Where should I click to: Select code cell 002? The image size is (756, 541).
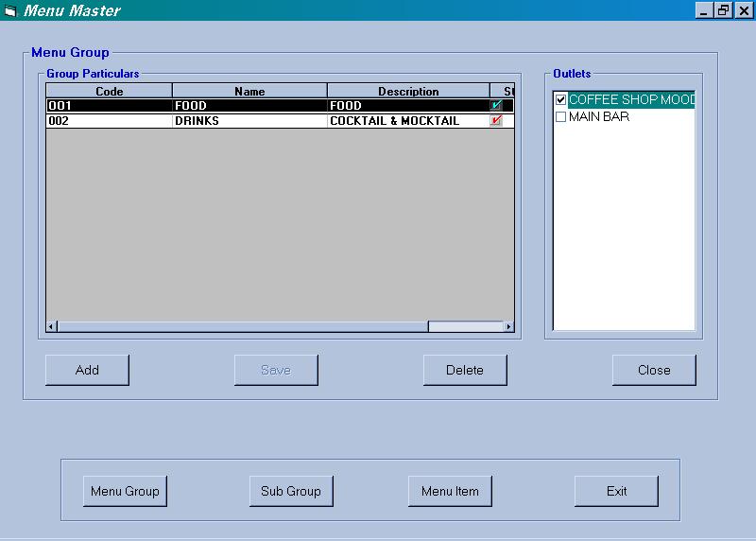[110, 121]
